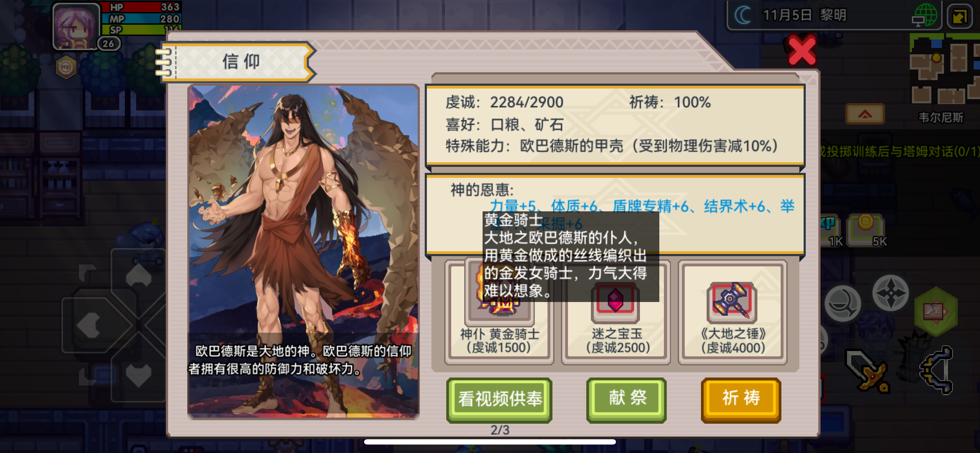This screenshot has width=980, height=453.
Task: Tap the date and time display
Action: (x=805, y=16)
